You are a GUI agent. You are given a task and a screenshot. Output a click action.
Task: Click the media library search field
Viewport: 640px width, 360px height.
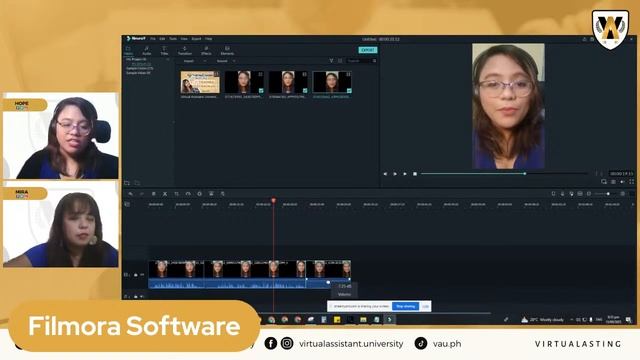(x=361, y=61)
